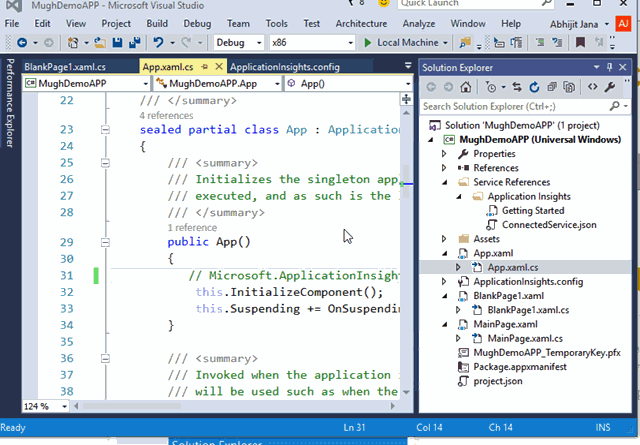The height and width of the screenshot is (445, 640).
Task: Undo the last action with the Undo icon
Action: tap(158, 42)
